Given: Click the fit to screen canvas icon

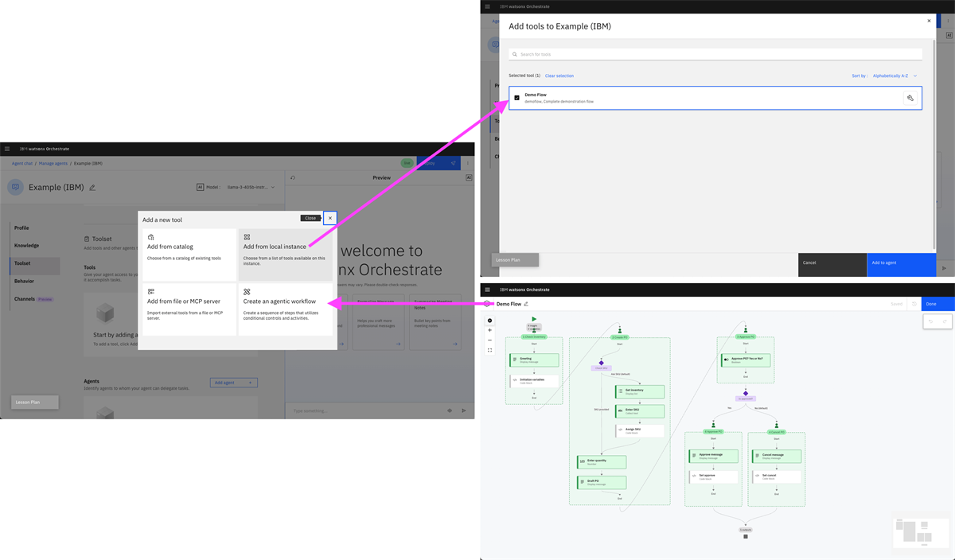Looking at the screenshot, I should (490, 350).
